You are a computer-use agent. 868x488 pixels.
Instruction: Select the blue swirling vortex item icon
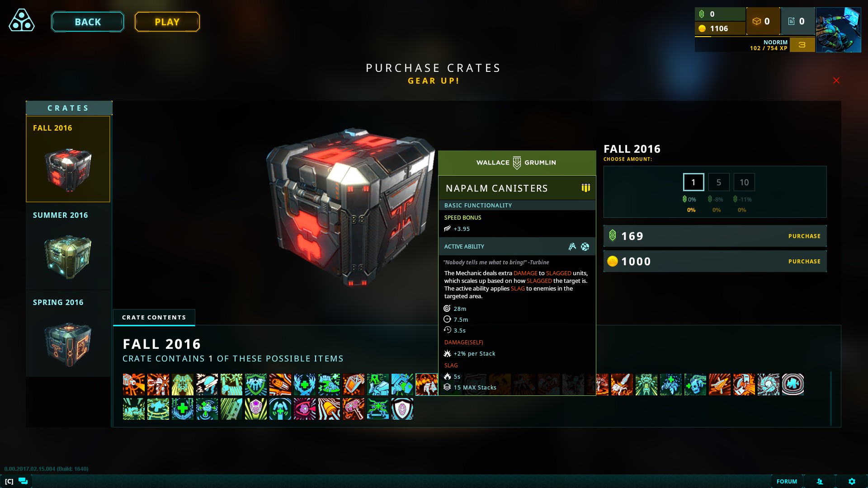tap(769, 385)
